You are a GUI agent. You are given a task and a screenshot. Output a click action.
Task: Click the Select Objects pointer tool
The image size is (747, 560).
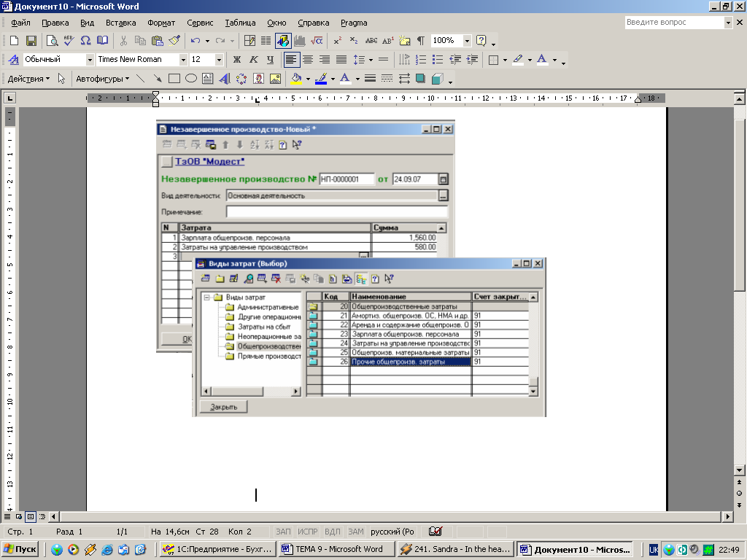[x=61, y=79]
